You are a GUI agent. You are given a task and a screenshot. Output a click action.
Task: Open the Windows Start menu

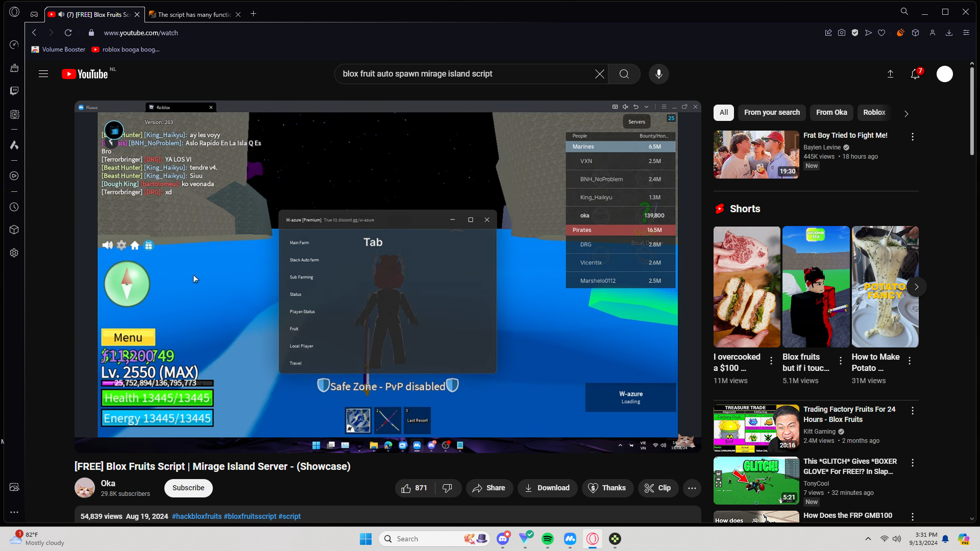(366, 539)
